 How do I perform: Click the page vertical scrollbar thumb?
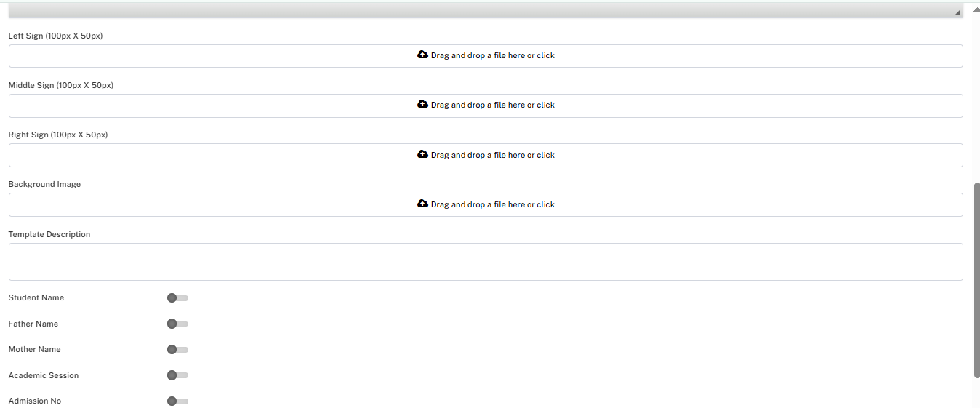[x=976, y=280]
